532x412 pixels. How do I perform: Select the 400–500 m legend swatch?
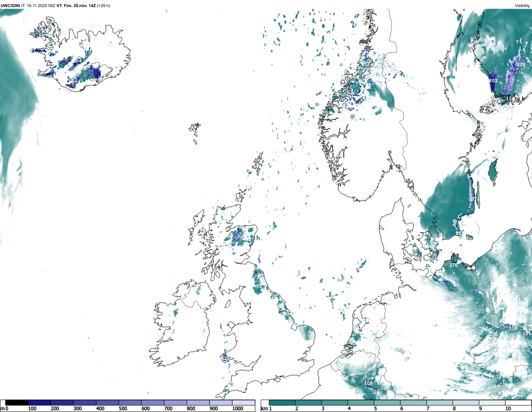click(x=107, y=402)
